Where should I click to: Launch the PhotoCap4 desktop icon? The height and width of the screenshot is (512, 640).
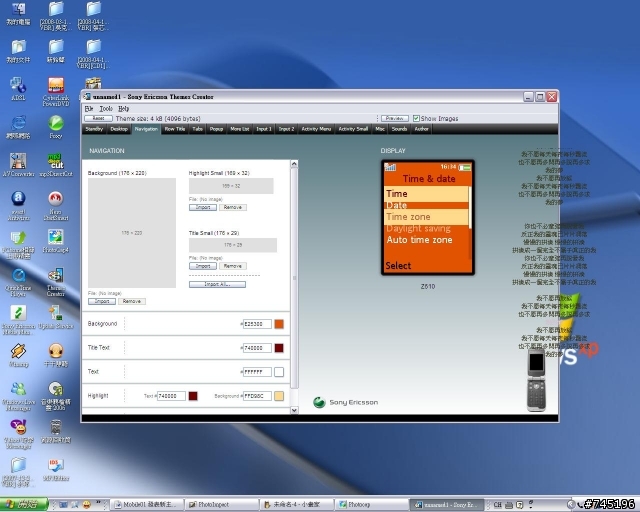pos(56,241)
